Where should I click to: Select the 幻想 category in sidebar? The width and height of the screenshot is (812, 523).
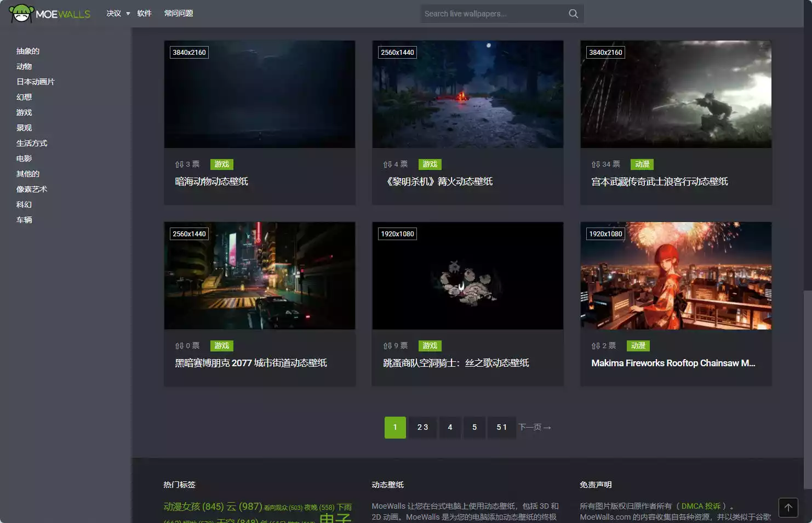pyautogui.click(x=24, y=97)
